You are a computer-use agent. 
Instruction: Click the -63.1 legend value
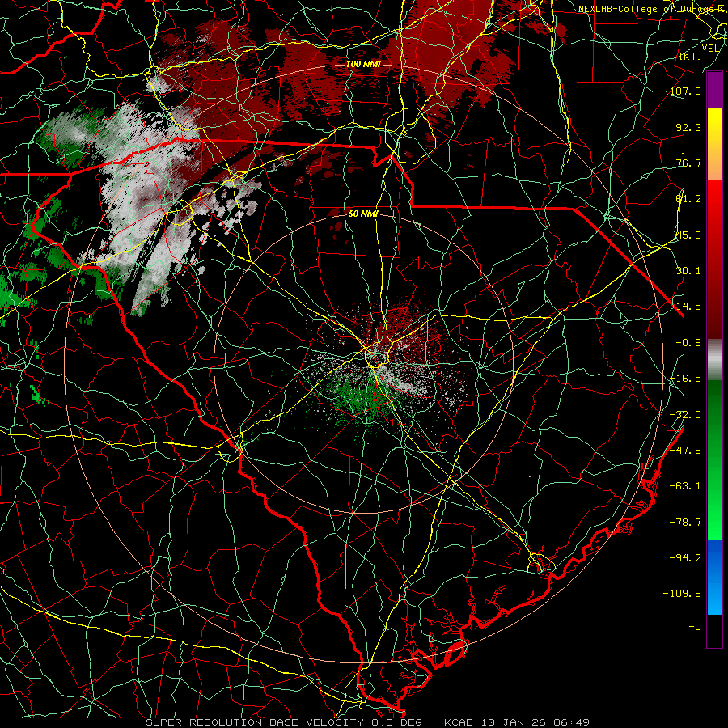point(685,486)
